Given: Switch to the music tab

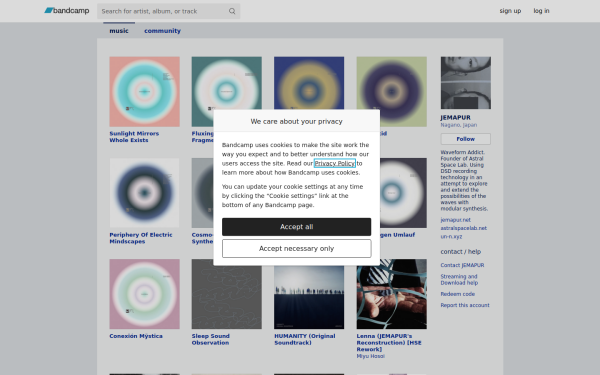Looking at the screenshot, I should 119,31.
